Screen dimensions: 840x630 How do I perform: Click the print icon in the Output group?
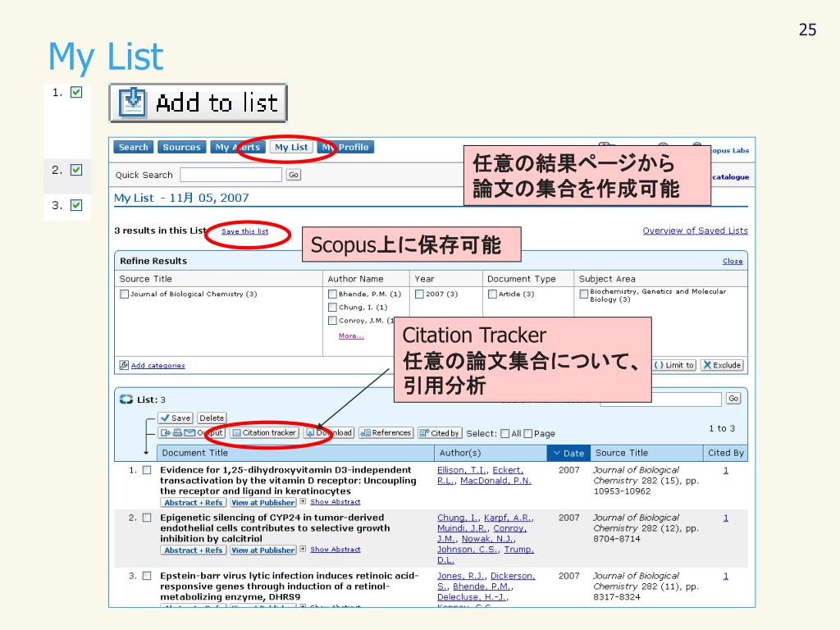[x=177, y=433]
